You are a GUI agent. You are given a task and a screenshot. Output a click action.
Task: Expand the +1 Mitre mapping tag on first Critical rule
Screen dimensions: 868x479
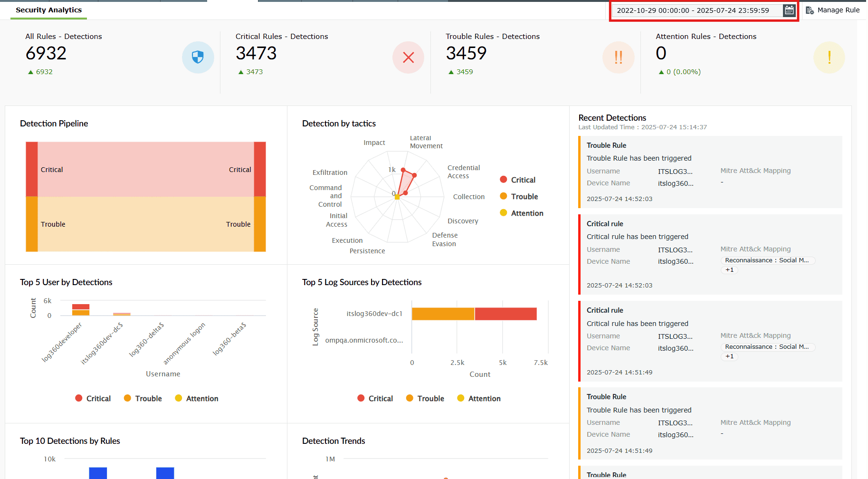click(729, 270)
